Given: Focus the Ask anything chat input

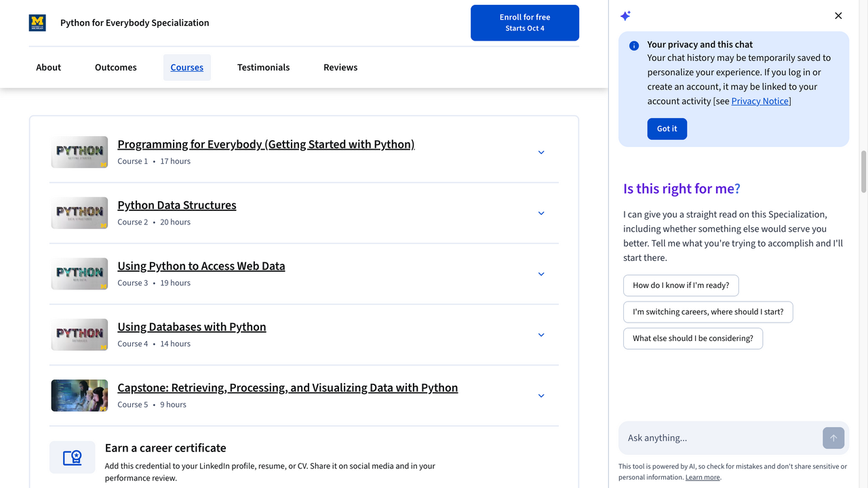Looking at the screenshot, I should pos(719,438).
